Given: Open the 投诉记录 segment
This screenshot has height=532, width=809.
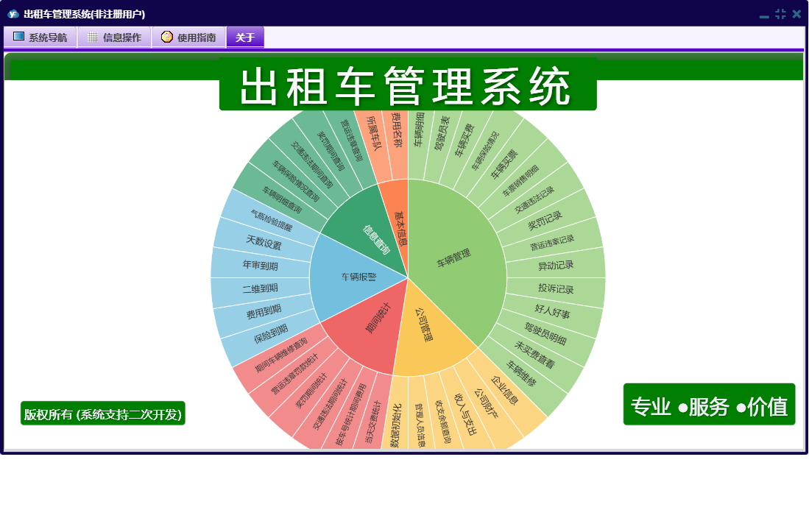Looking at the screenshot, I should pyautogui.click(x=556, y=288).
